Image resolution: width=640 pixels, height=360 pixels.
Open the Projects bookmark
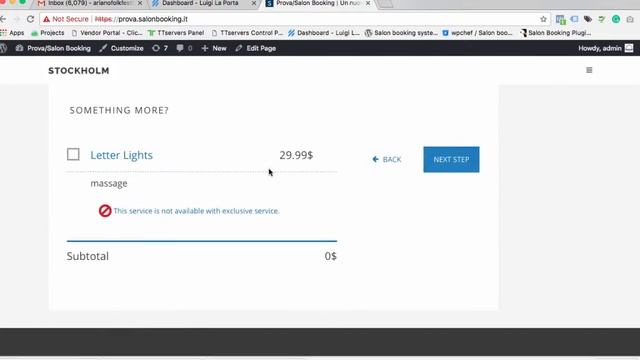tap(48, 33)
